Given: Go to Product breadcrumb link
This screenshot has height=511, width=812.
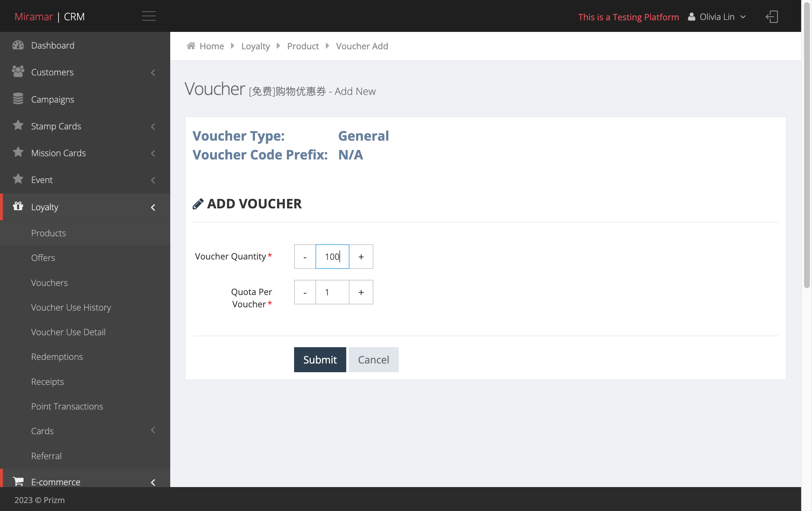Looking at the screenshot, I should point(303,46).
